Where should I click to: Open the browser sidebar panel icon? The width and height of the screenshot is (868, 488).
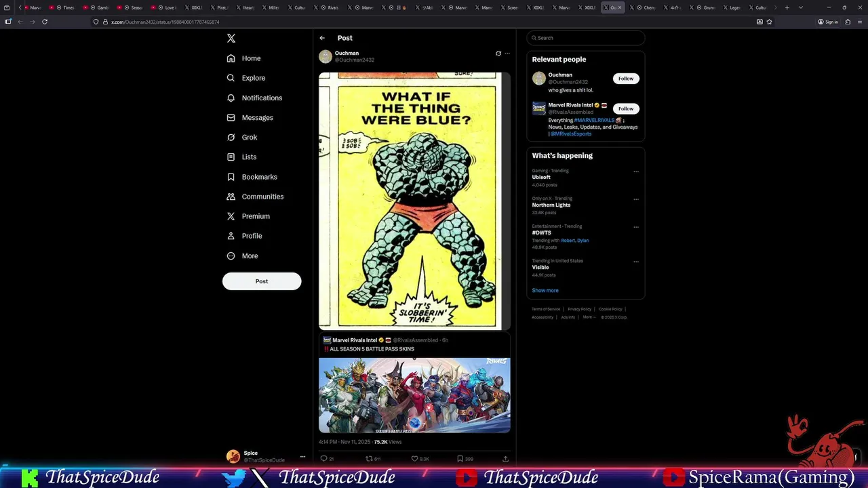click(8, 22)
